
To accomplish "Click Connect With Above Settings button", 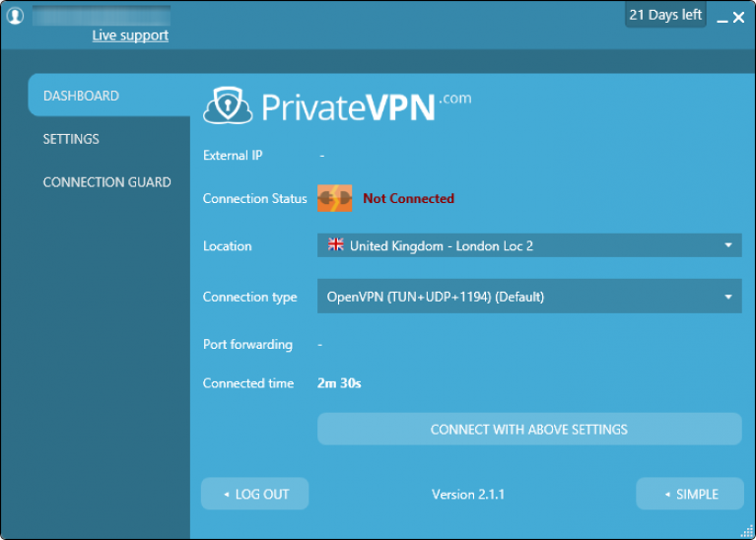I will (x=529, y=429).
